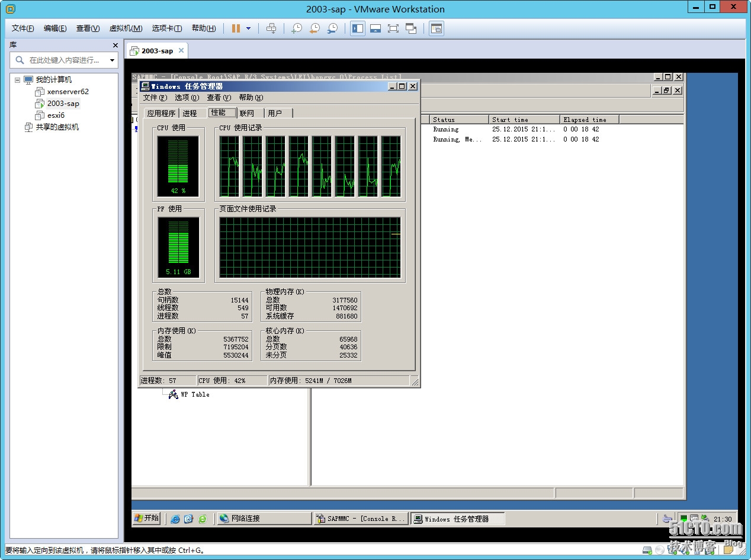Viewport: 751px width, 560px height.
Task: Launch Internet Explorer from quick launch
Action: point(175,519)
